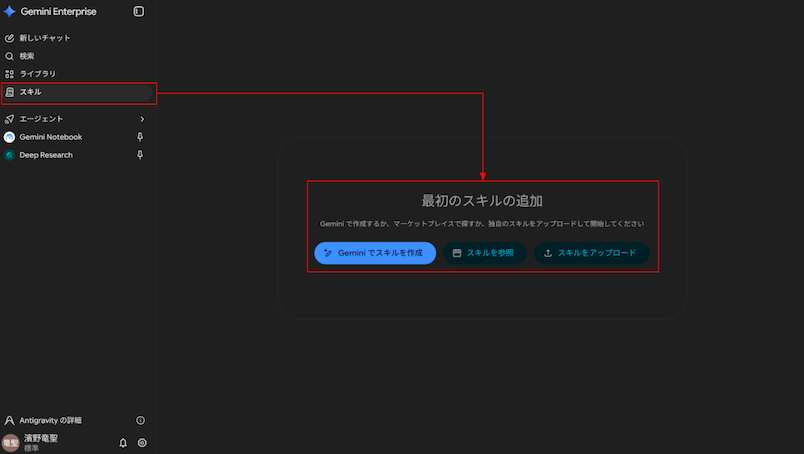Pin the Deep Research agent
Viewport: 804px width, 454px height.
[x=140, y=155]
